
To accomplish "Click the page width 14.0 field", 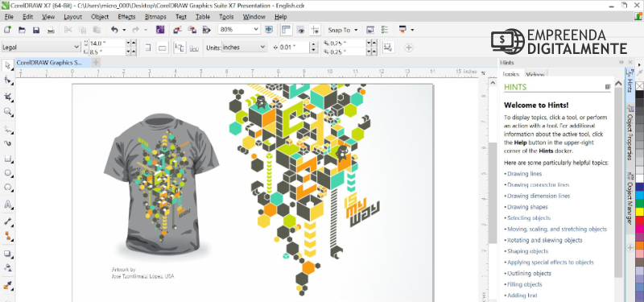I will (107, 43).
